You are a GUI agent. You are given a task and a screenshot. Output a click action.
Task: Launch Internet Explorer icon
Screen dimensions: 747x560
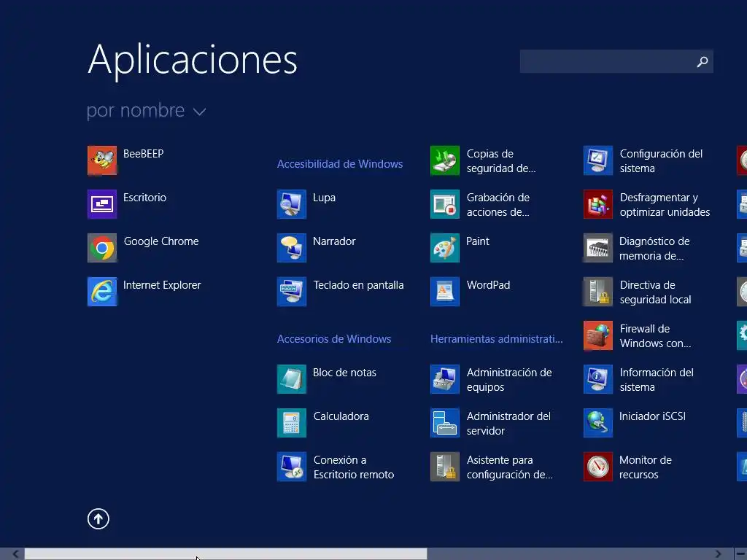coord(102,292)
